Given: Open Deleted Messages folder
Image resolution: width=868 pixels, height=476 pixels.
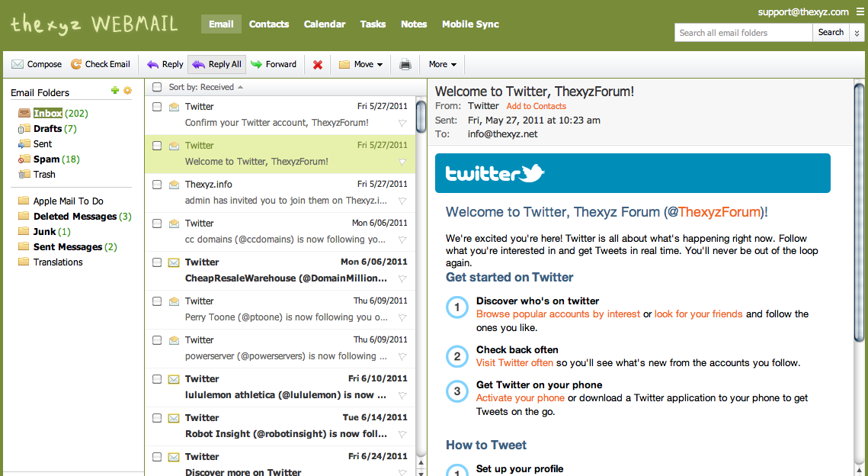Looking at the screenshot, I should pos(75,216).
